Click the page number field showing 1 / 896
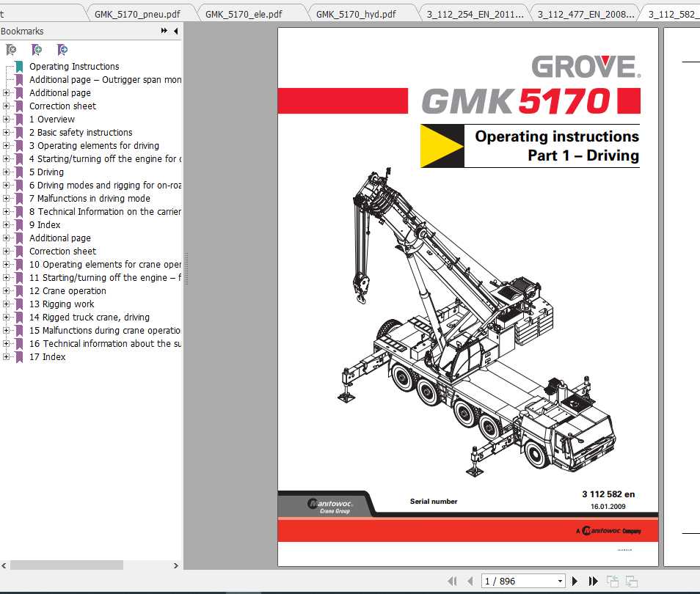 coord(519,581)
